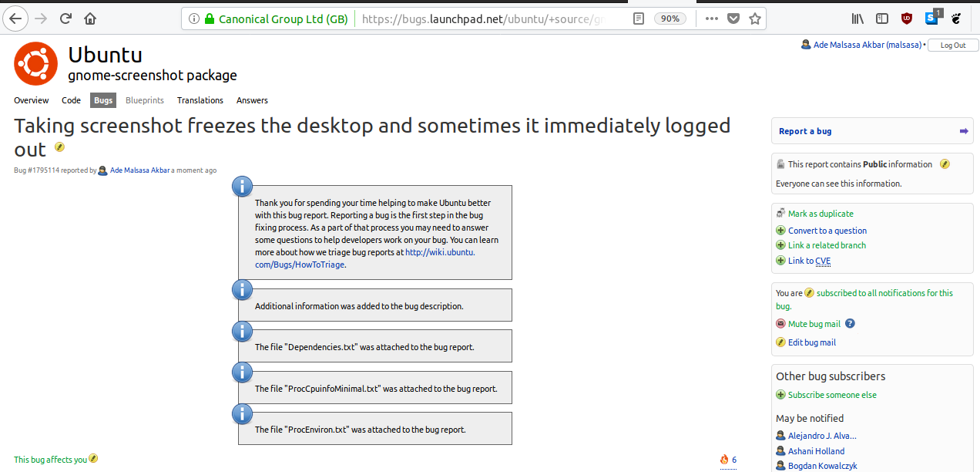Switch to the Code tab
This screenshot has width=980, height=472.
click(71, 100)
